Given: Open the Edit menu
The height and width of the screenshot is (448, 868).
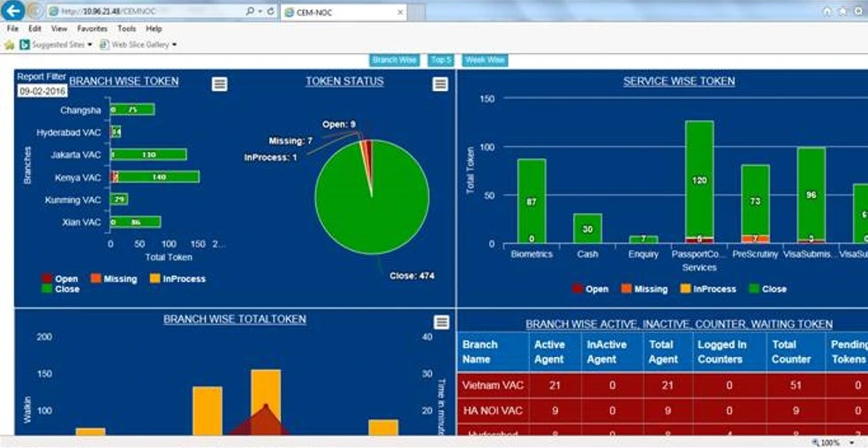Looking at the screenshot, I should click(x=34, y=28).
